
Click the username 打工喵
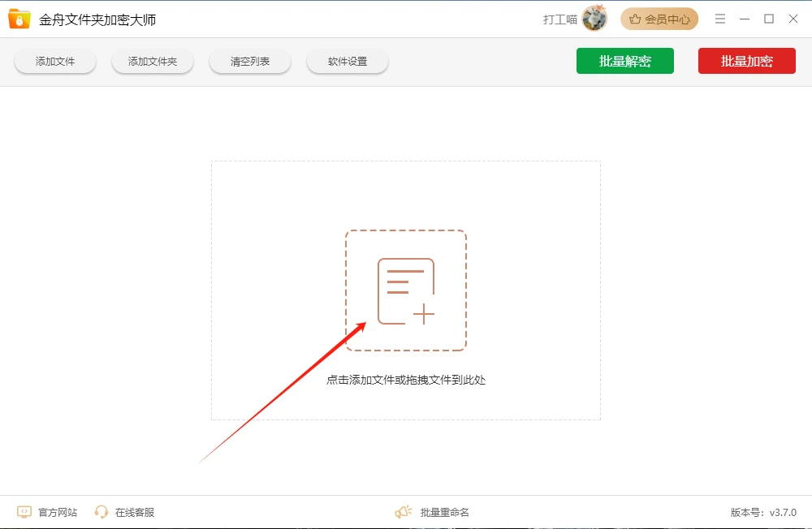(559, 19)
